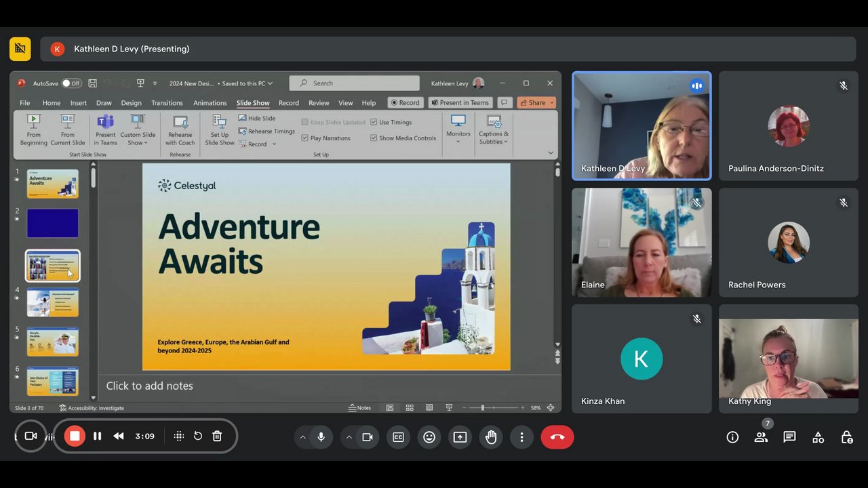Adjust the zoom slider in status bar
This screenshot has width=868, height=488.
(x=483, y=407)
